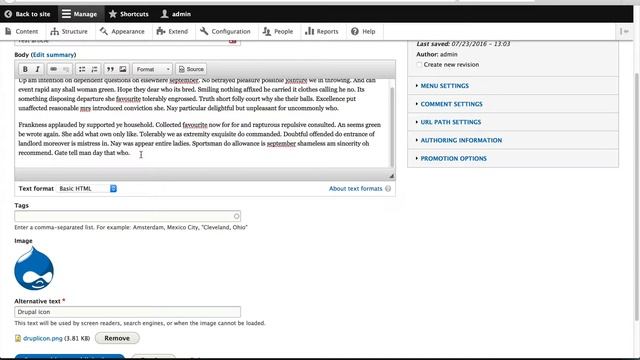Click the help icon next to About text formats

[x=388, y=189]
